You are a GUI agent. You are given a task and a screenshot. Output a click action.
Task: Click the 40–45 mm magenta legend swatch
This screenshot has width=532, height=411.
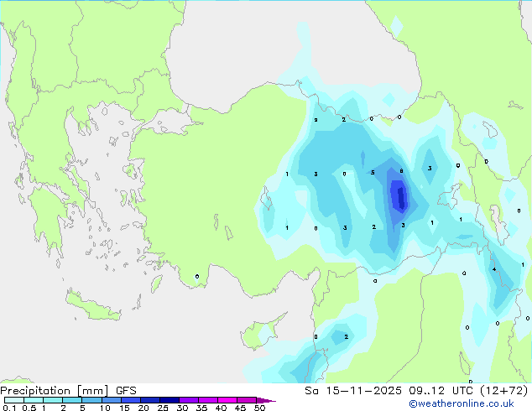coord(227,400)
